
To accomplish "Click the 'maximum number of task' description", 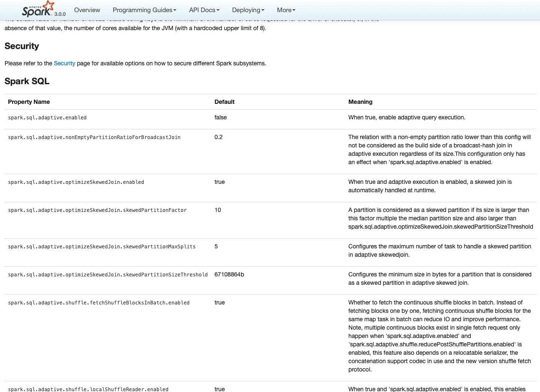I will coord(440,250).
